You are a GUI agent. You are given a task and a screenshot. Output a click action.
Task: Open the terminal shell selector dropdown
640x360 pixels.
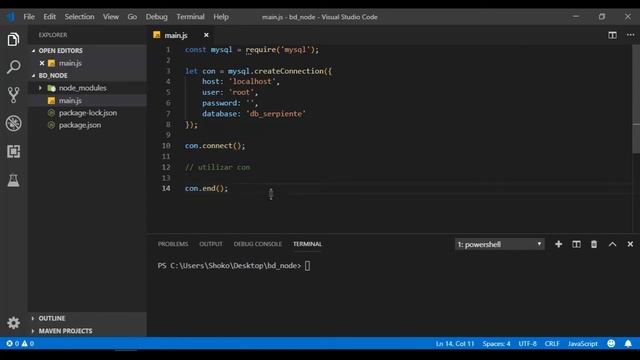coord(500,244)
